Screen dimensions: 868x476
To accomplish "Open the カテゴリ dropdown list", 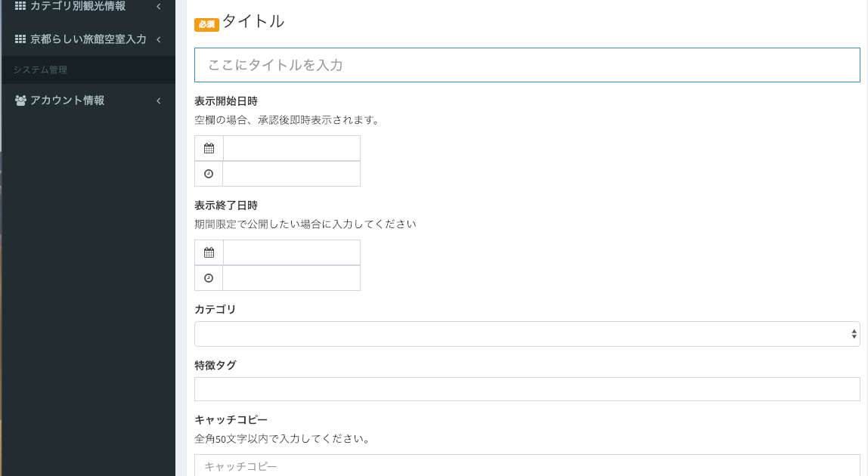I will point(527,334).
